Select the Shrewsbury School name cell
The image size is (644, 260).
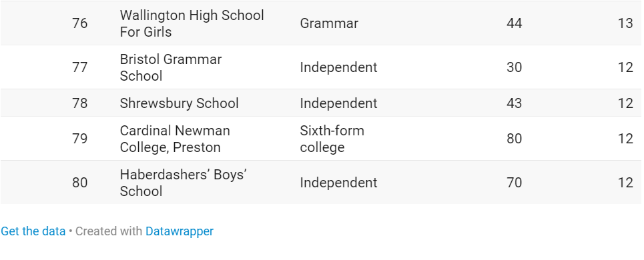(x=179, y=103)
